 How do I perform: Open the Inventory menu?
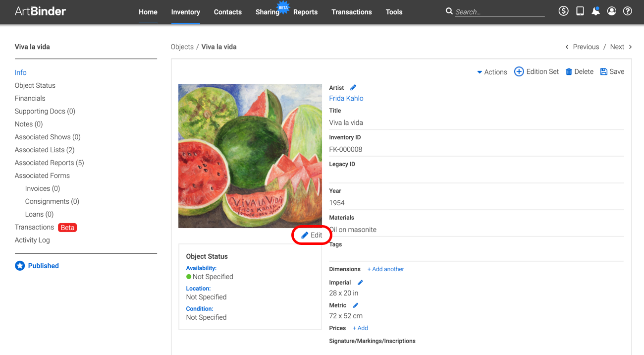coord(186,12)
